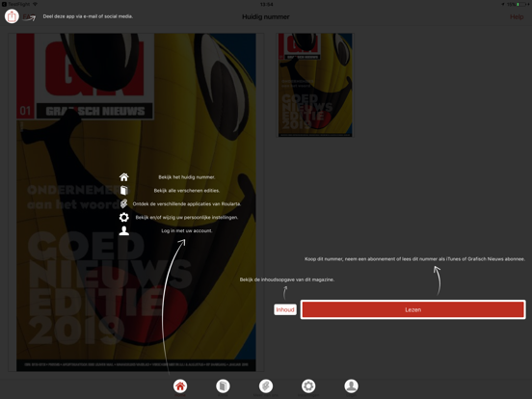Click 'Log in met uw account.' text
The image size is (532, 399).
click(187, 230)
